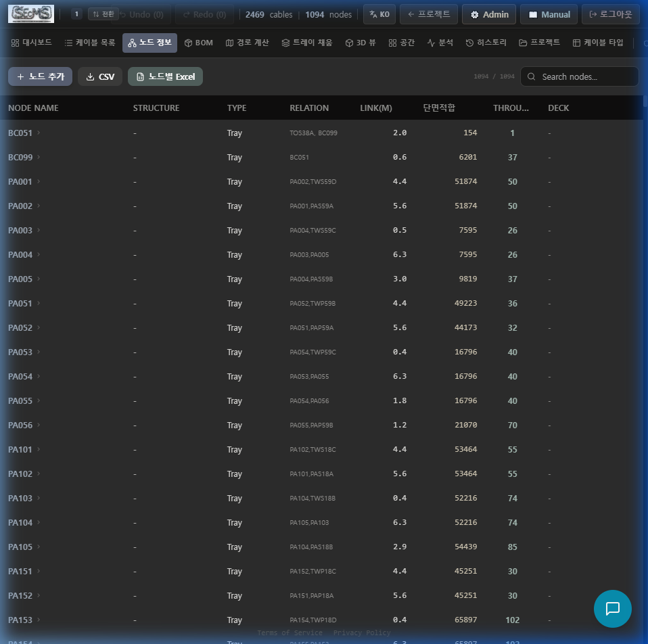648x644 pixels.
Task: Open the 공간 tab
Action: pyautogui.click(x=401, y=43)
